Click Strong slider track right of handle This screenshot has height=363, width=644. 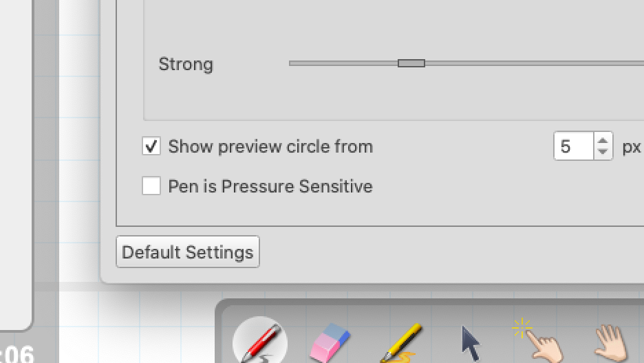[x=534, y=63]
